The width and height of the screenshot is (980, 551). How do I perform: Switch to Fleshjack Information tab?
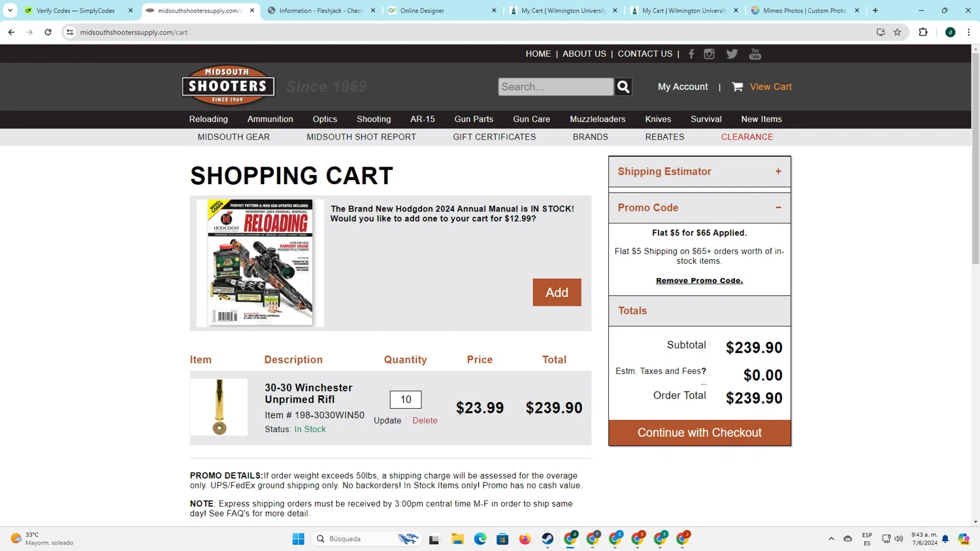[321, 10]
